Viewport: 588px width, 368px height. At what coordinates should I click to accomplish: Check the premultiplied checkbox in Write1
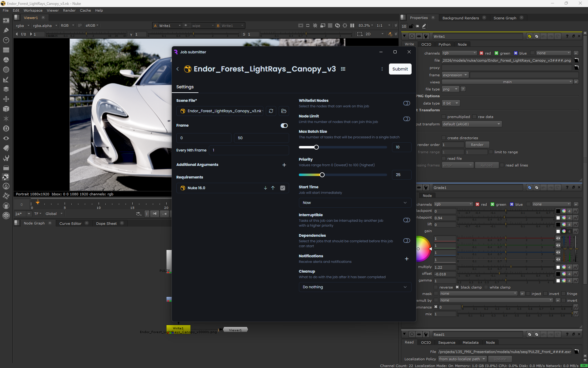(x=443, y=117)
